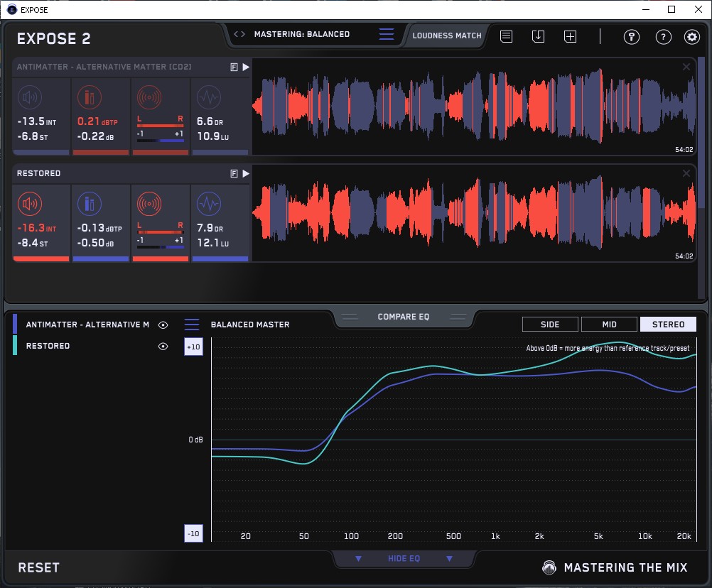
Task: Open the settings gear icon
Action: [691, 37]
